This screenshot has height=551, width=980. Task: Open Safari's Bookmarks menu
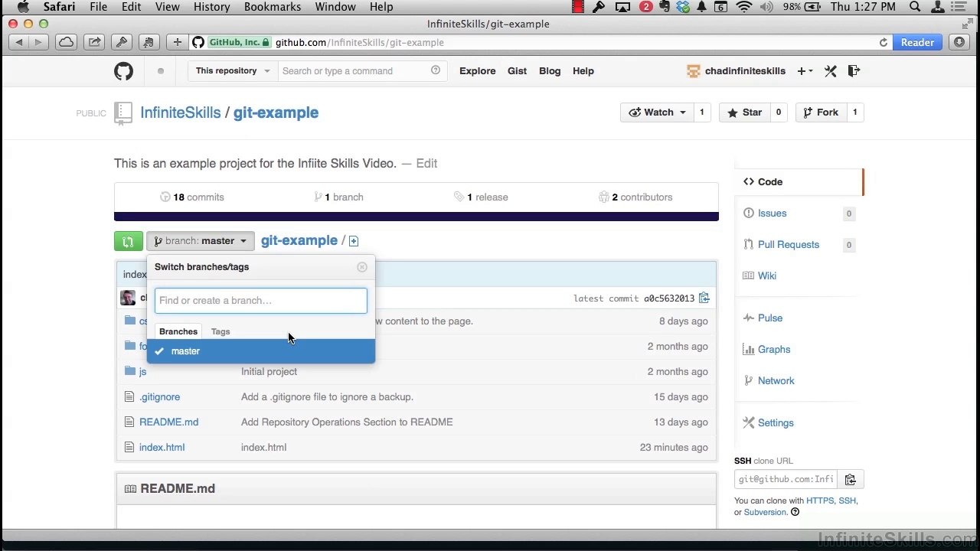273,7
